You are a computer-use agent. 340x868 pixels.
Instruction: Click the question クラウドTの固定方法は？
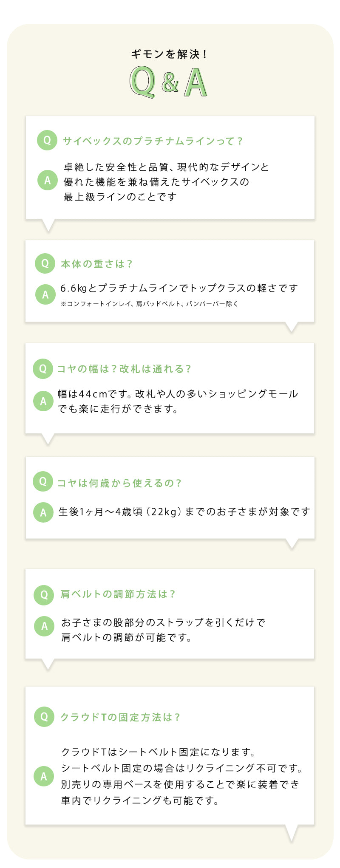120,717
